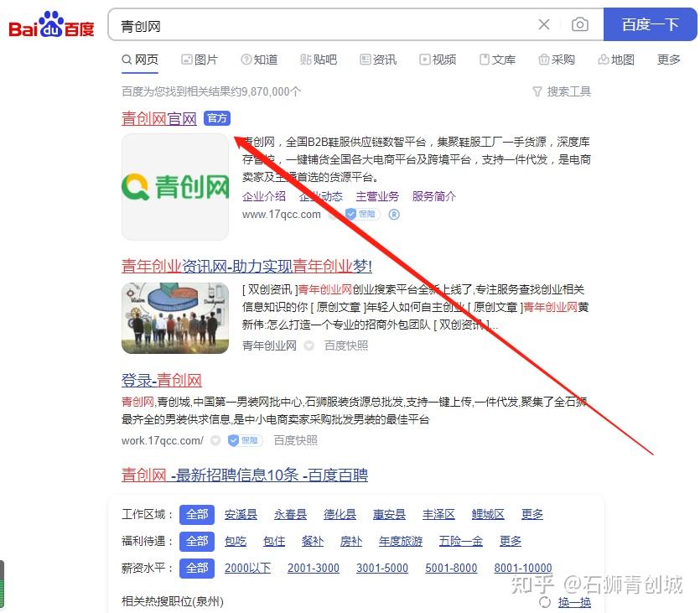Select 全部 in 工作区域 row
This screenshot has width=700, height=613.
[x=197, y=514]
